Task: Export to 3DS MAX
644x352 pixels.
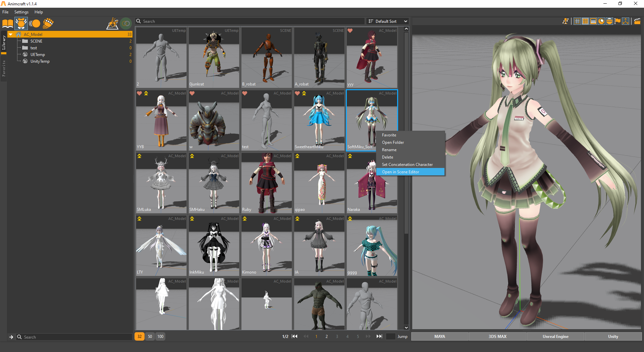Action: 497,337
